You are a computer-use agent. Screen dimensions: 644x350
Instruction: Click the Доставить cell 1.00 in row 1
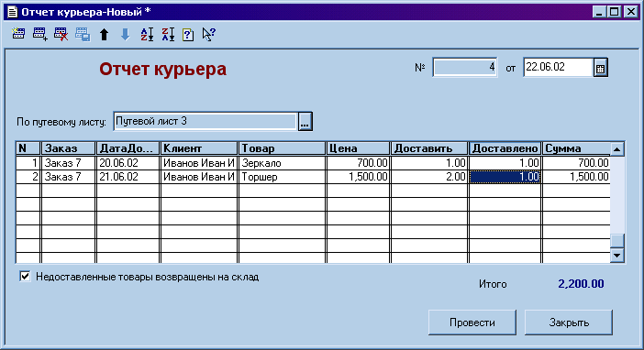pos(429,163)
